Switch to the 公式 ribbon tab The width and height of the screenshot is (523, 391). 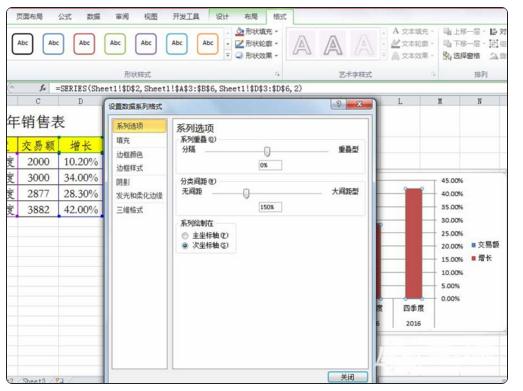tap(65, 16)
